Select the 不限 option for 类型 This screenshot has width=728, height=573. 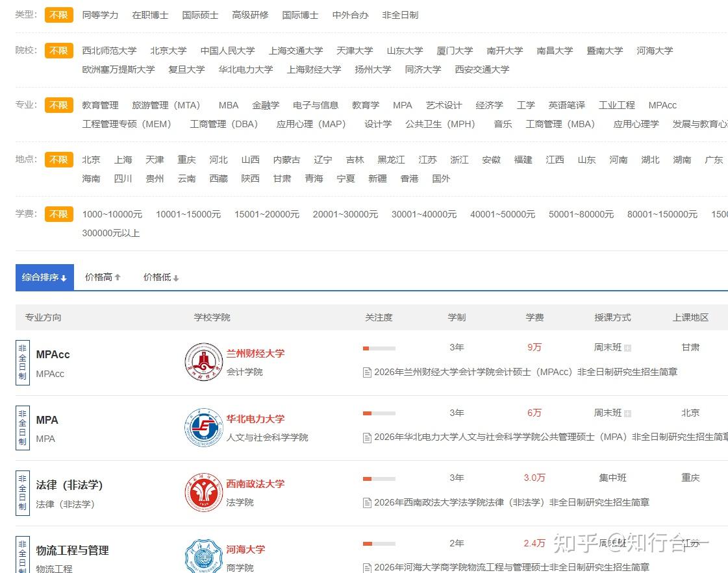[x=59, y=15]
